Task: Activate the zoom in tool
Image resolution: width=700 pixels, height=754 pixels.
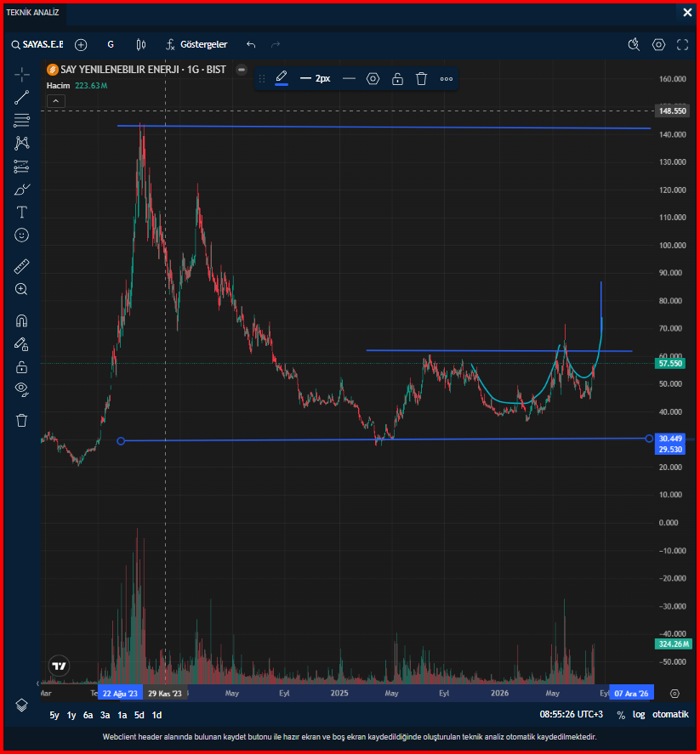Action: [x=21, y=289]
